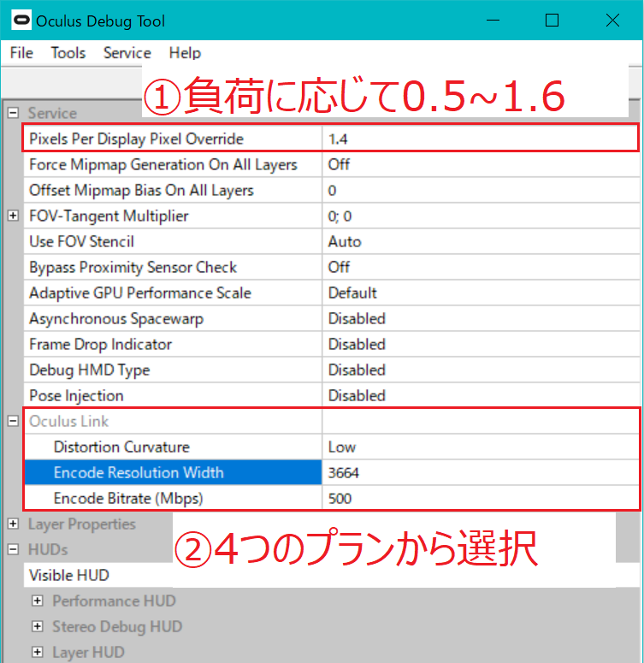The image size is (644, 663).
Task: Edit the Encode Bitrate (Mbps) value 500
Action: 481,499
